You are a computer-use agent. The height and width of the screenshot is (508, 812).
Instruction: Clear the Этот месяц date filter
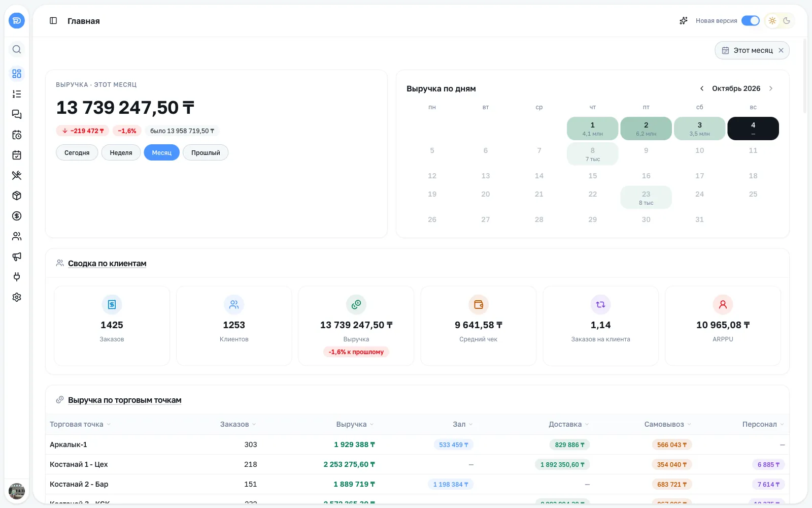click(x=781, y=50)
